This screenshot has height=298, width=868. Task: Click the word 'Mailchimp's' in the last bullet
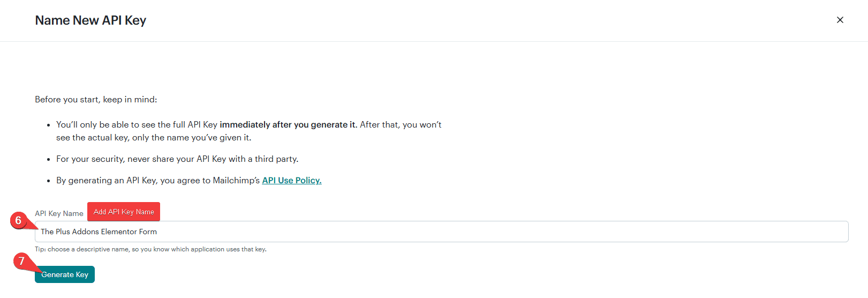point(236,181)
